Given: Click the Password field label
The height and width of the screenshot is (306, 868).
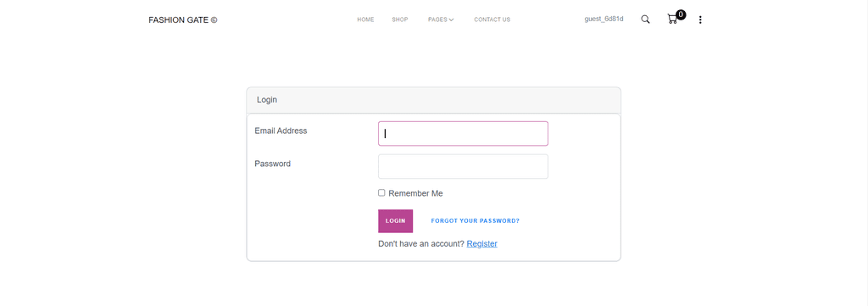Looking at the screenshot, I should point(272,164).
